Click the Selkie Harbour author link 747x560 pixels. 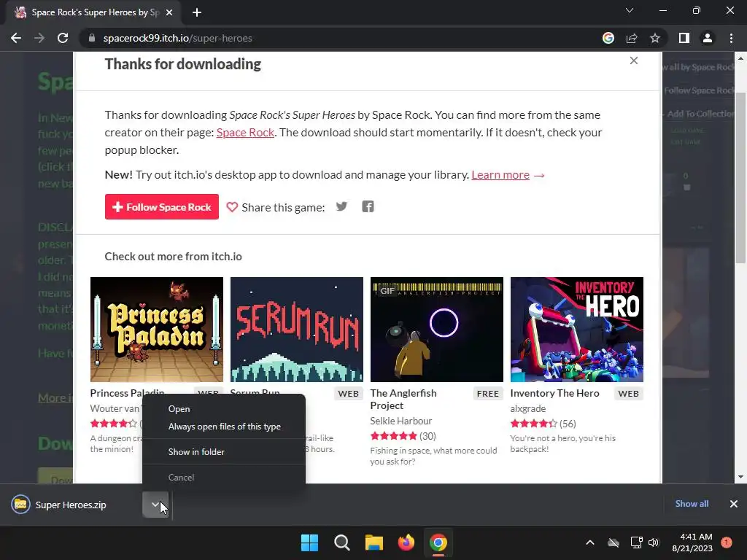point(401,421)
